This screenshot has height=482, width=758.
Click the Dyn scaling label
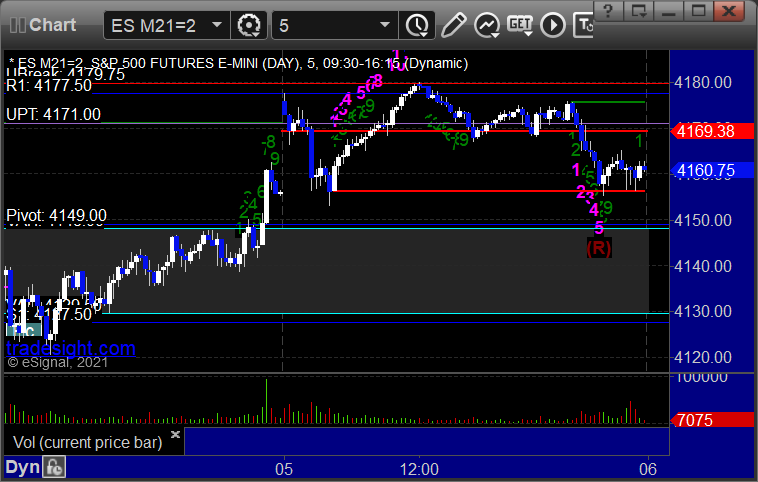22,467
